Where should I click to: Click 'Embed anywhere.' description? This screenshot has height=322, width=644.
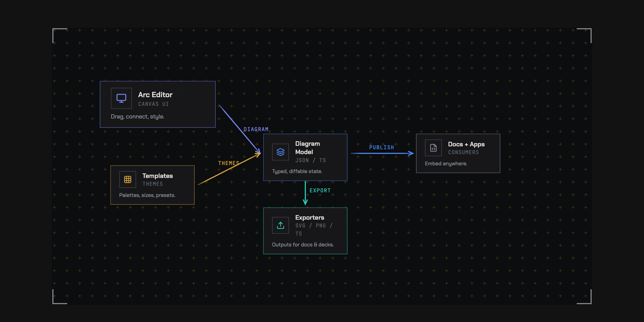[446, 164]
